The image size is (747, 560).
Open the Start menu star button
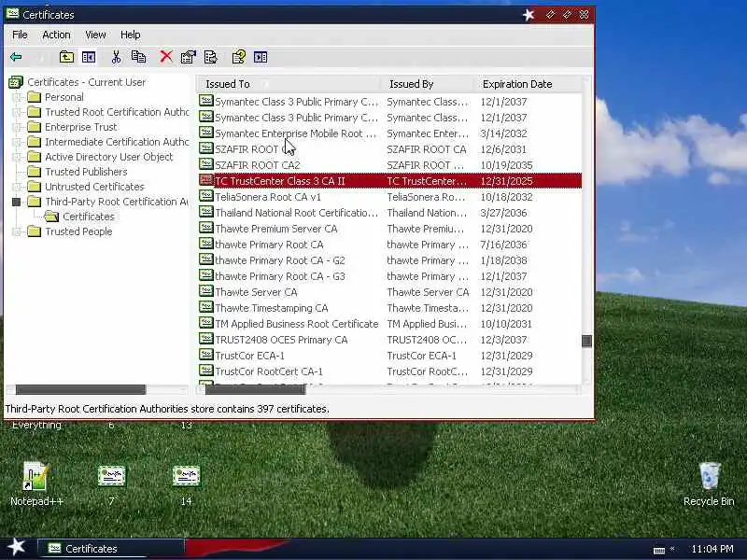coord(17,547)
